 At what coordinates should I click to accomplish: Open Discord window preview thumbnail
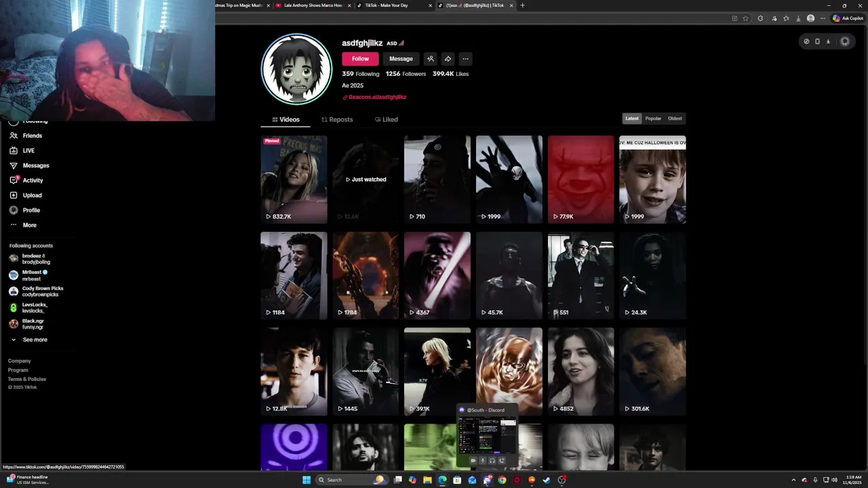point(488,436)
